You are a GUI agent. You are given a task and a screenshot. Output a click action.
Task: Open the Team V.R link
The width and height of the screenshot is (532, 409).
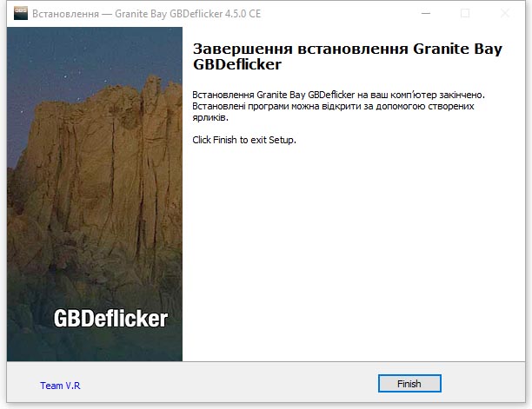click(x=60, y=386)
